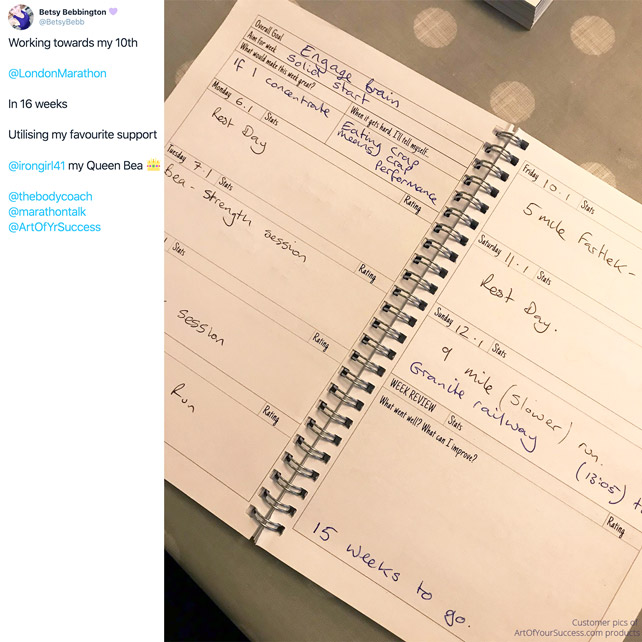Open the @irongirl41 mention
642x642 pixels.
[x=36, y=165]
